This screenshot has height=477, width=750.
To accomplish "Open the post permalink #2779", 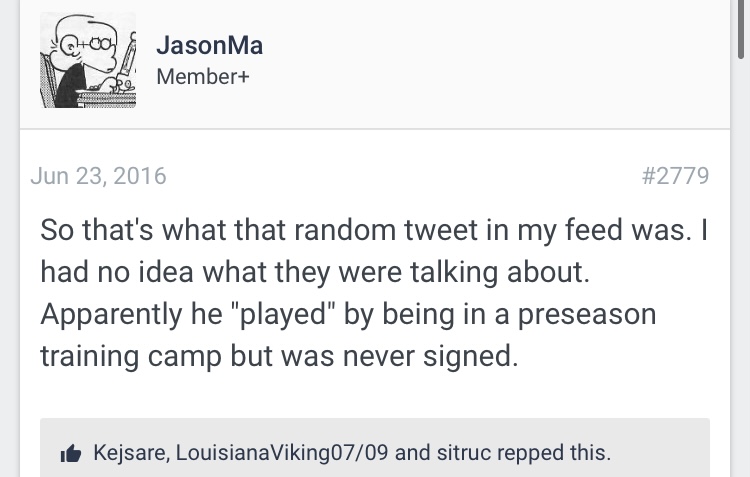I will [x=675, y=176].
